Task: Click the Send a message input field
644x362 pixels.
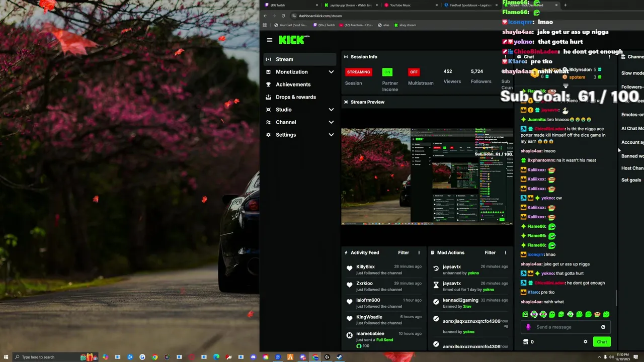Action: click(x=565, y=327)
